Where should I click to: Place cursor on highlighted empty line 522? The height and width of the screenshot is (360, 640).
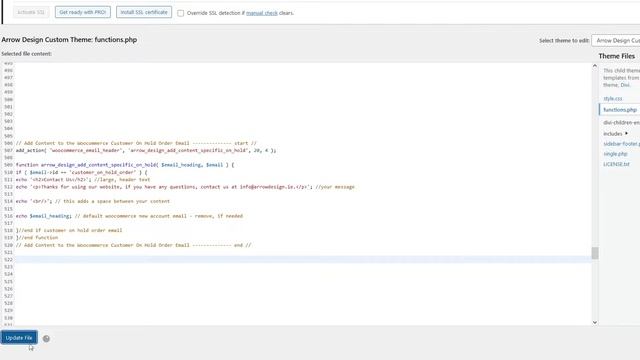coord(302,260)
